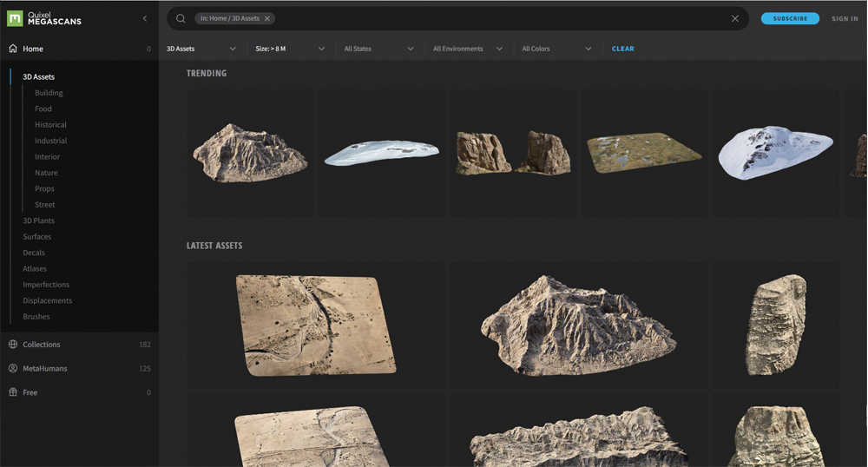The image size is (868, 467).
Task: Select Industrial subcategory
Action: 51,141
